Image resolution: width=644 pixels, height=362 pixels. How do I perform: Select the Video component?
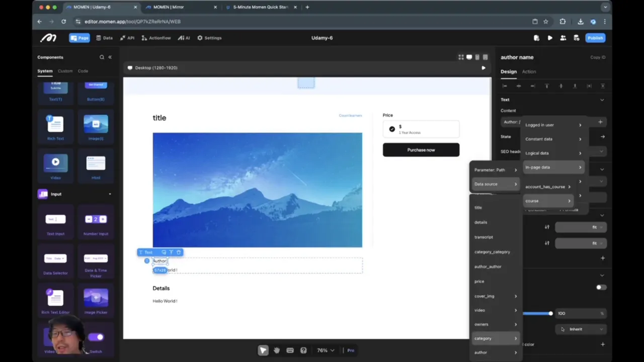pyautogui.click(x=55, y=167)
